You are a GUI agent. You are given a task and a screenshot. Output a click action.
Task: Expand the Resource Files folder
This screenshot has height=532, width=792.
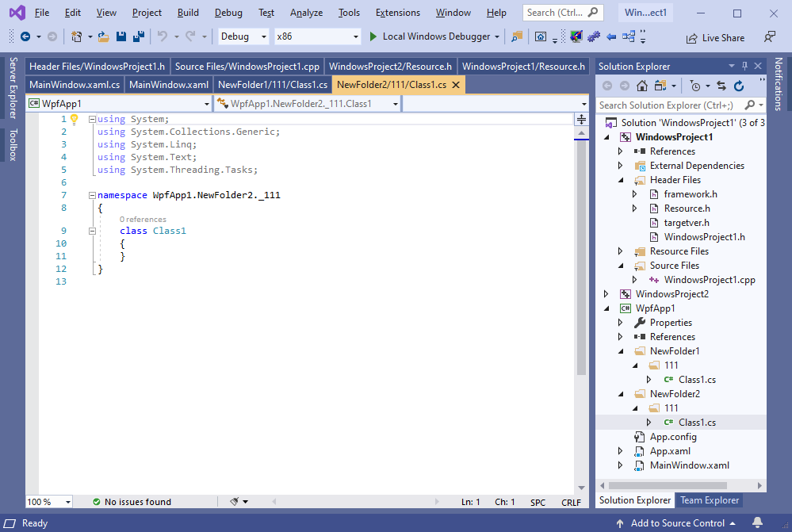621,251
